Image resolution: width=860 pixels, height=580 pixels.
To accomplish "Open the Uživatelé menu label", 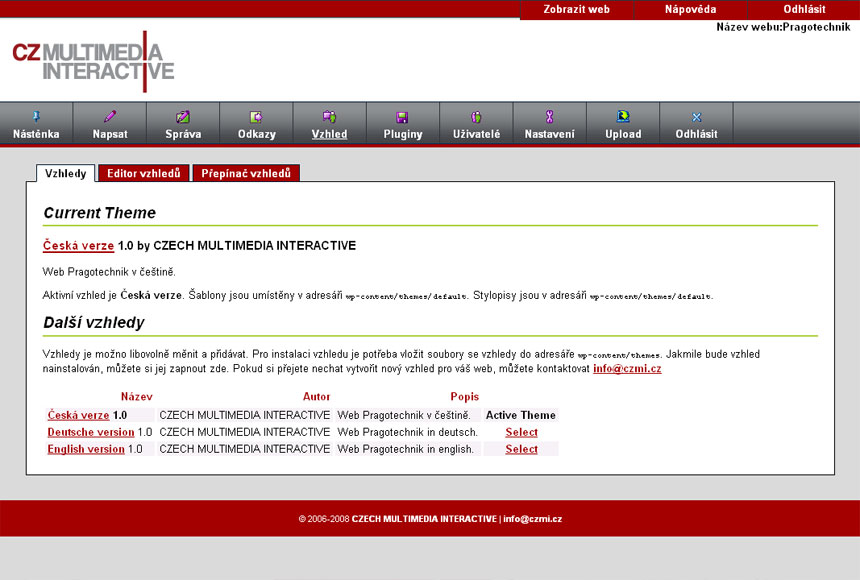I will click(x=476, y=134).
